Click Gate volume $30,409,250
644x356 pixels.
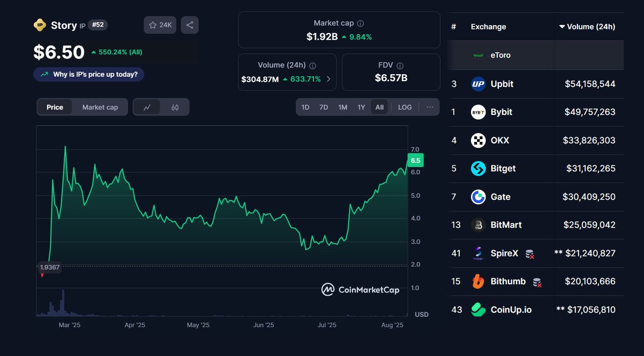589,197
